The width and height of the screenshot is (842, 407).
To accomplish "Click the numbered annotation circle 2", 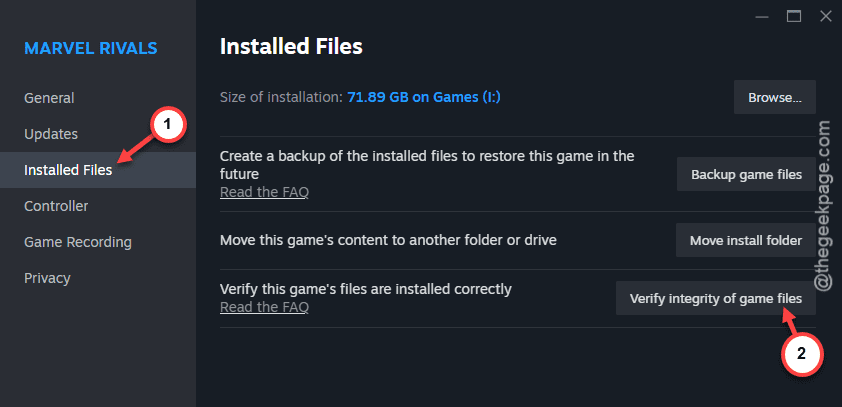I will (x=801, y=354).
